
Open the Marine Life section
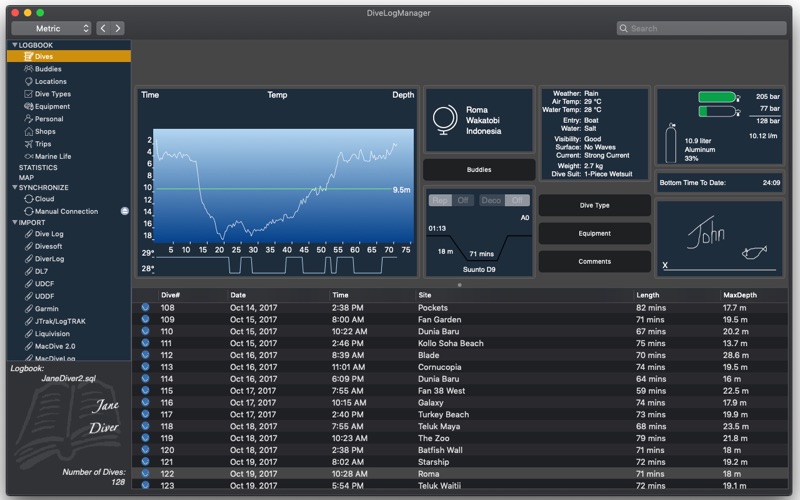[x=53, y=156]
